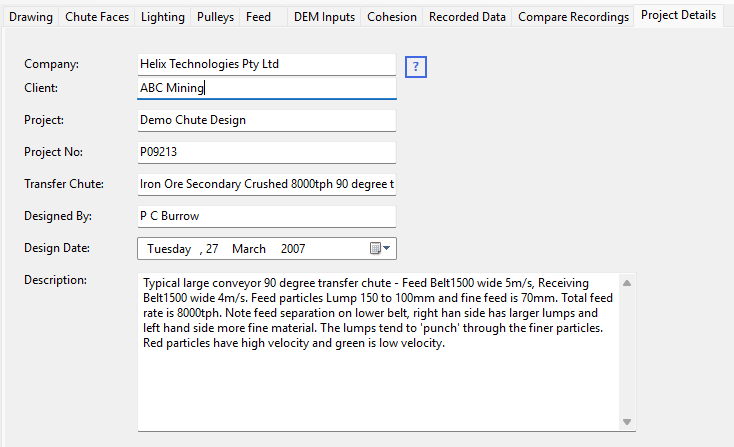Click into the Company input field
Image resolution: width=734 pixels, height=447 pixels.
[267, 65]
